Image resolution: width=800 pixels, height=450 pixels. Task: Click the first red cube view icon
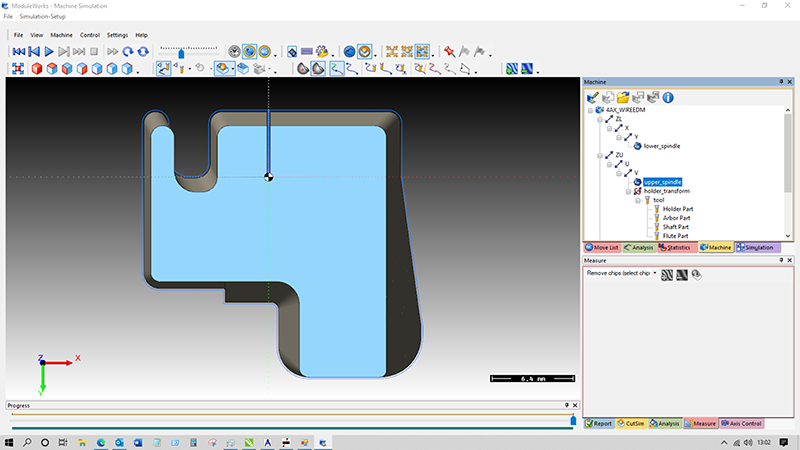[37, 69]
